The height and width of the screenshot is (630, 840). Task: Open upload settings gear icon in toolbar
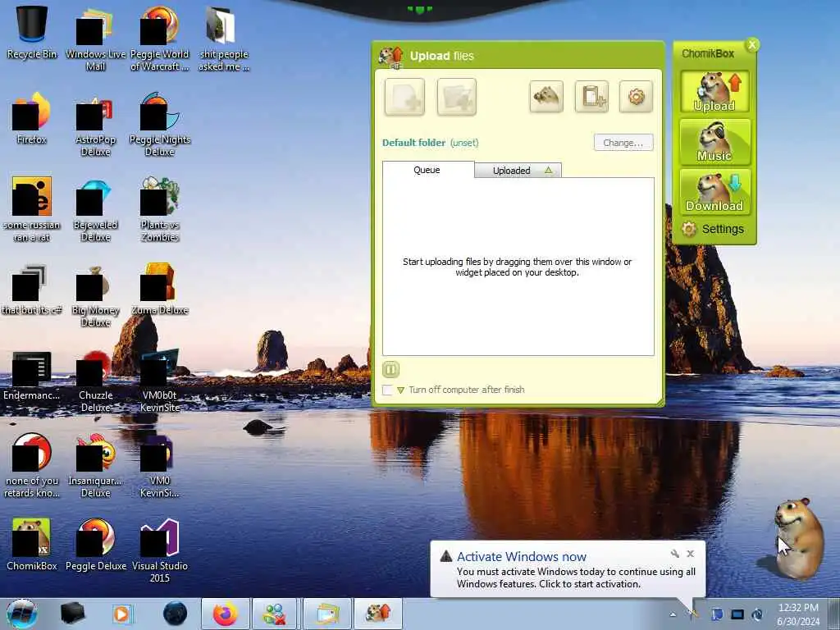636,97
